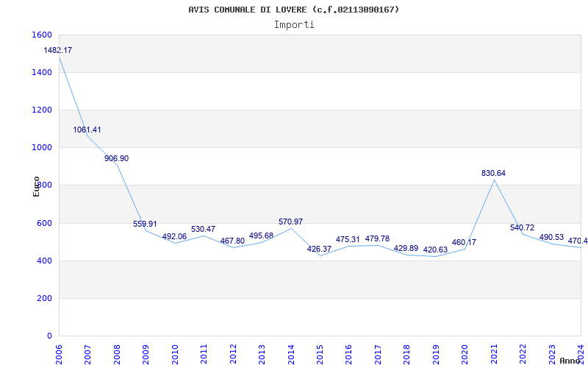Click the line's 2014 data point

pyautogui.click(x=291, y=228)
